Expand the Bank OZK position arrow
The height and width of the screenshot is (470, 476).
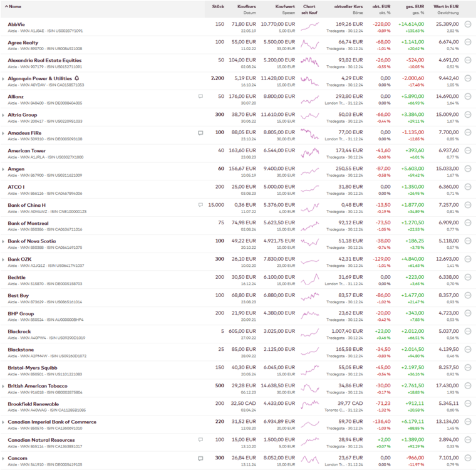(x=3, y=259)
